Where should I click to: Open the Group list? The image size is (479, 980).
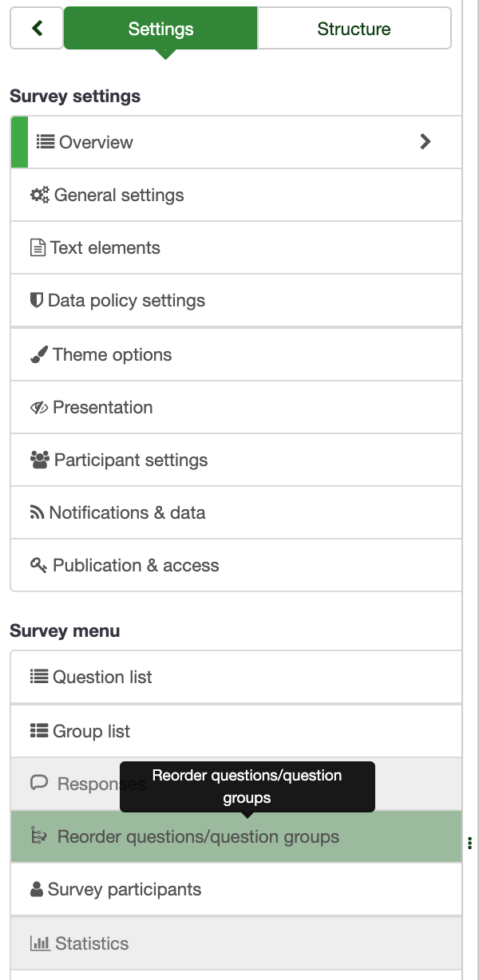coord(91,732)
